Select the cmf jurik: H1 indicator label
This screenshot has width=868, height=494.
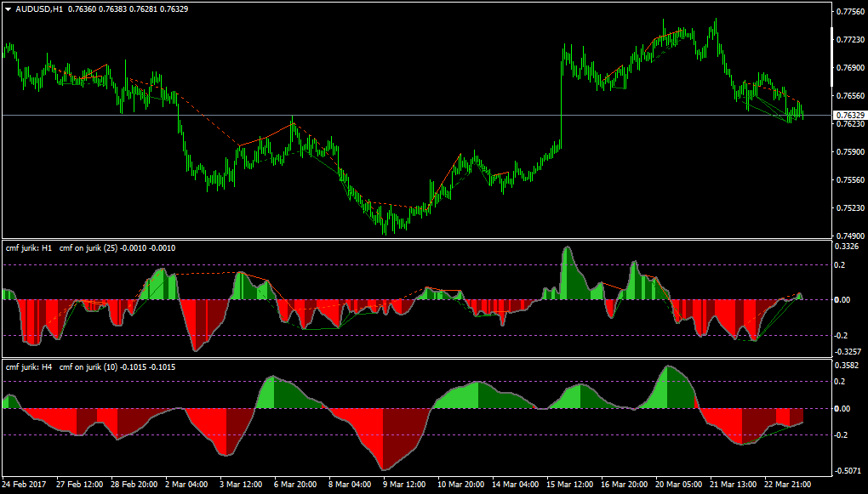point(28,248)
